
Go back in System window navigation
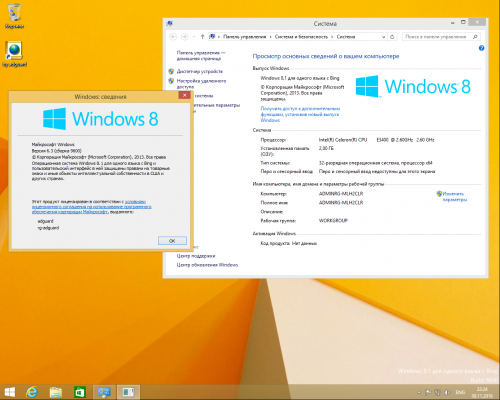(x=173, y=37)
